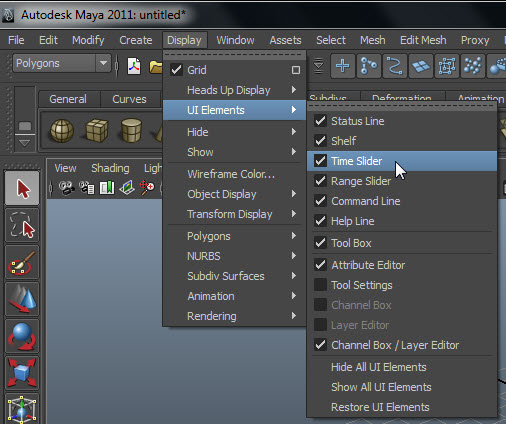Expand the Transform Display submenu
Screen dimensions: 506x424
click(234, 214)
